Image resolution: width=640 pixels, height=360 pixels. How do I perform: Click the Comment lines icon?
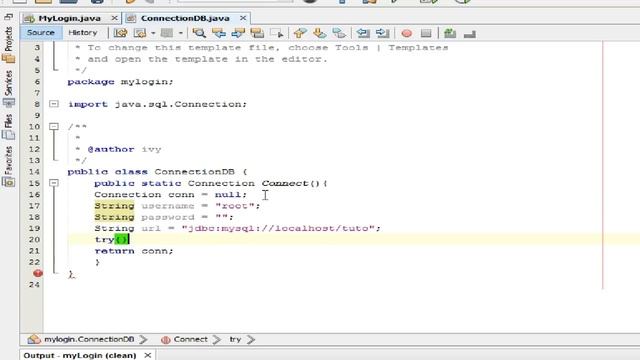450,33
